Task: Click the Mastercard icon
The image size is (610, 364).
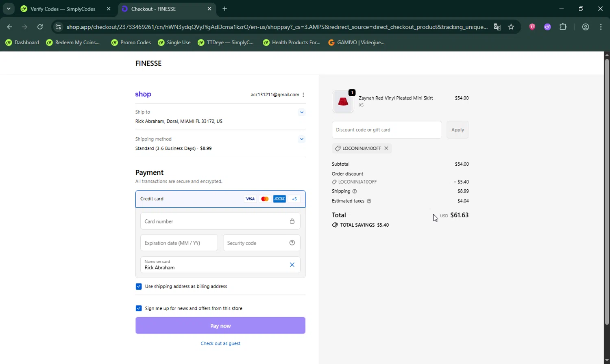Action: (x=265, y=199)
